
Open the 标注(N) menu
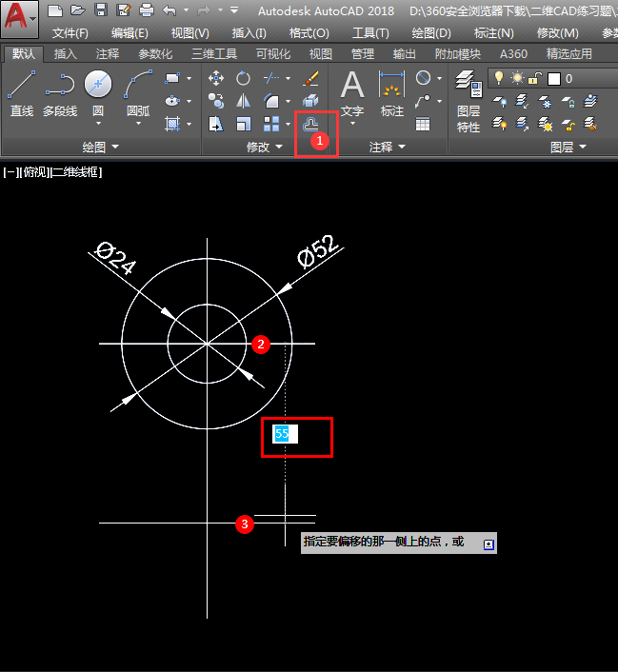(x=493, y=33)
